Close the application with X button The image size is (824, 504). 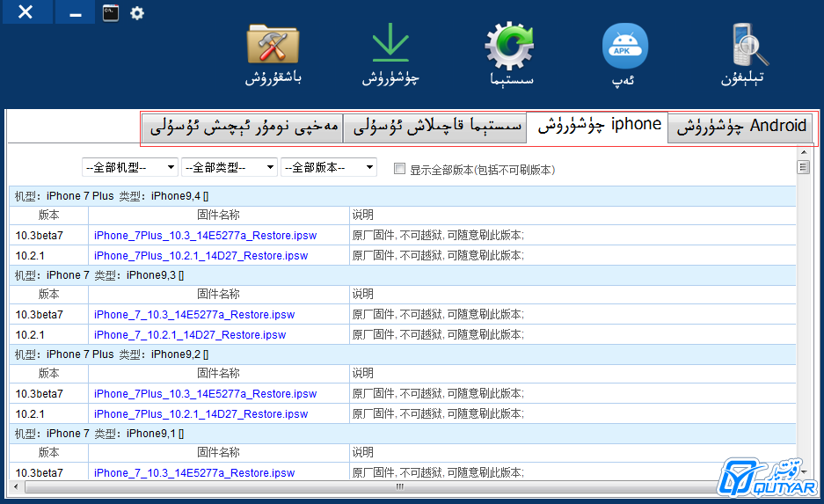pos(26,11)
